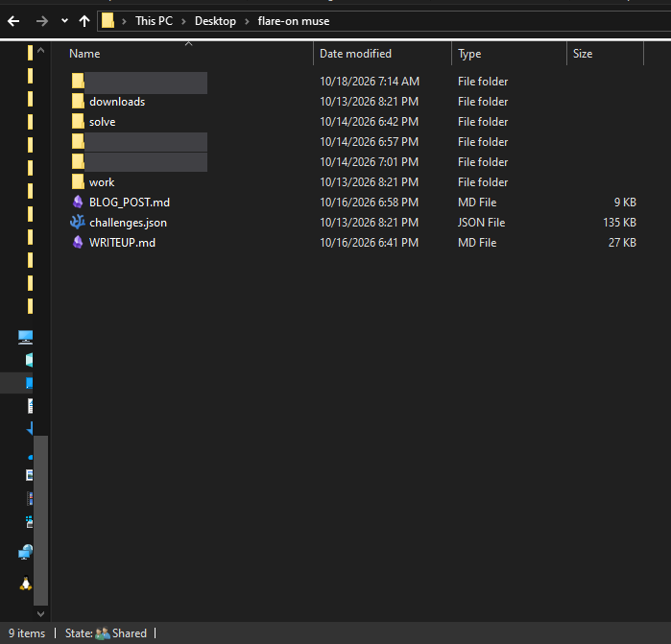Open Videos in navigation pane
The height and width of the screenshot is (644, 671).
[30, 498]
